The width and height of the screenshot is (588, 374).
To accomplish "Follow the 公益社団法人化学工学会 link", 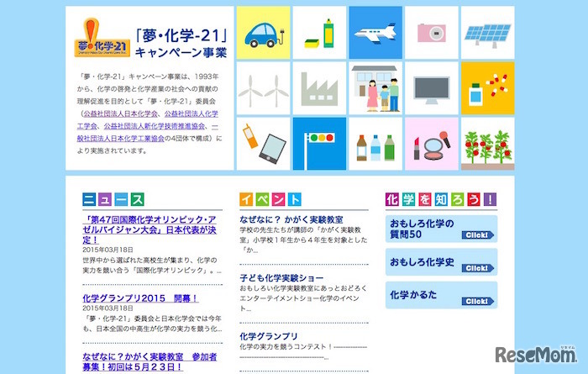I will [x=192, y=113].
